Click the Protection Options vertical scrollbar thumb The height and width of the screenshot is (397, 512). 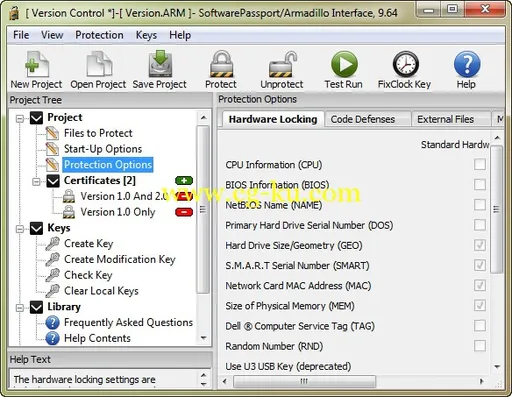click(497, 209)
